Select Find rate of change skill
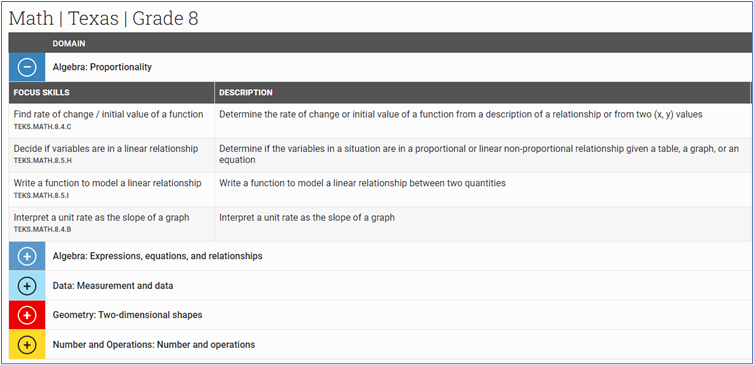This screenshot has width=754, height=365. tap(108, 114)
